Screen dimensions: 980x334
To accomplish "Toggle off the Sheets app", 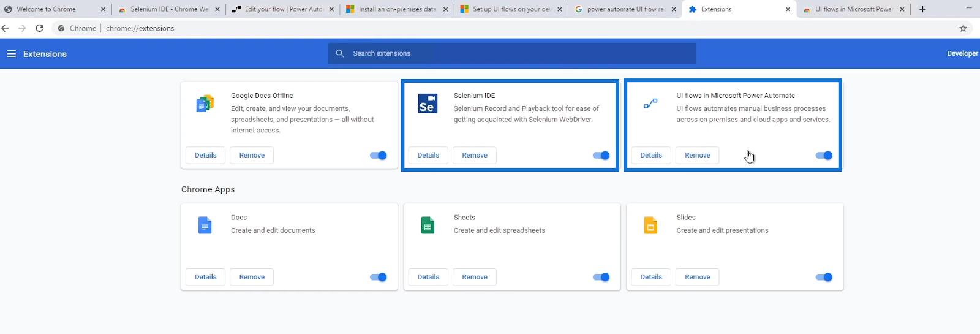I will 601,277.
